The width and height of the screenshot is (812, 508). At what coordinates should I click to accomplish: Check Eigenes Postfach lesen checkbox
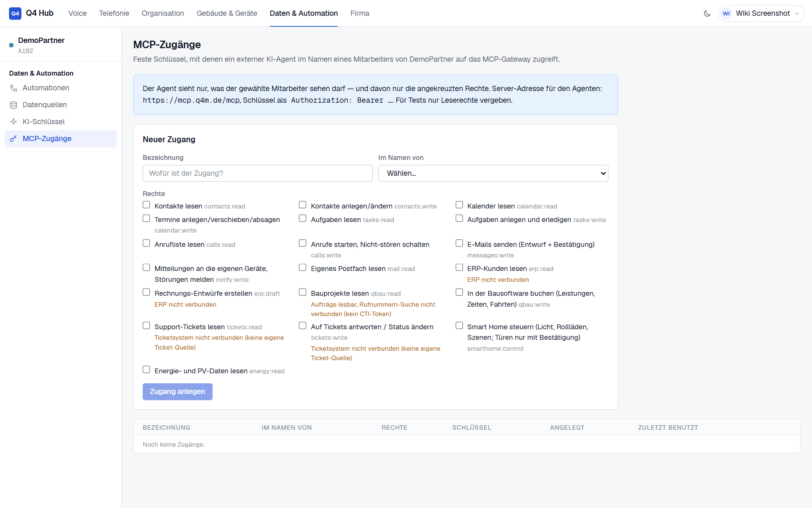[x=303, y=267]
